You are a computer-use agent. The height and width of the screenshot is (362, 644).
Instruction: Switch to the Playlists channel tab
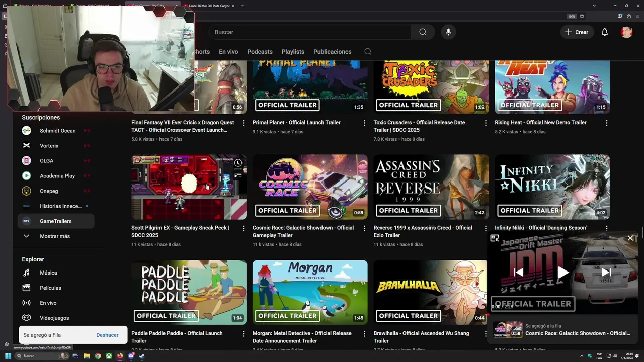[293, 52]
